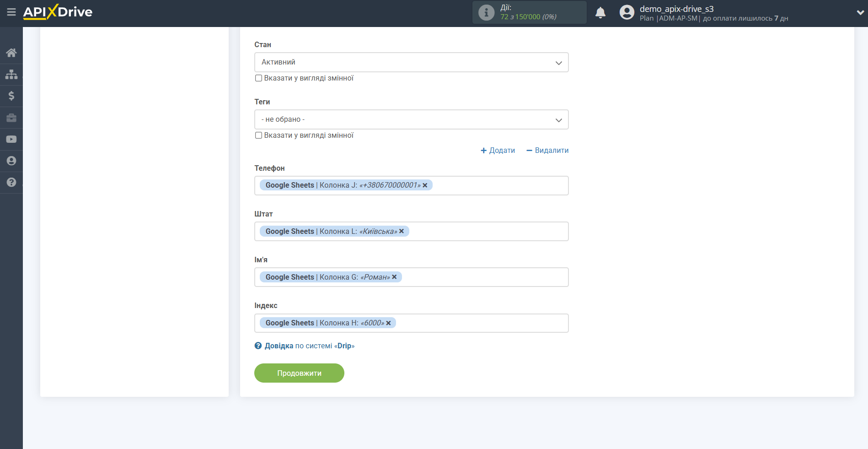Open the user profile icon in sidebar
The width and height of the screenshot is (868, 449).
point(11,161)
